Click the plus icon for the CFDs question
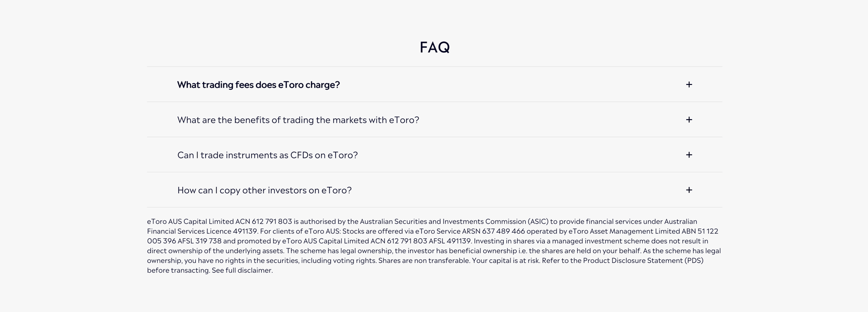 click(x=689, y=155)
